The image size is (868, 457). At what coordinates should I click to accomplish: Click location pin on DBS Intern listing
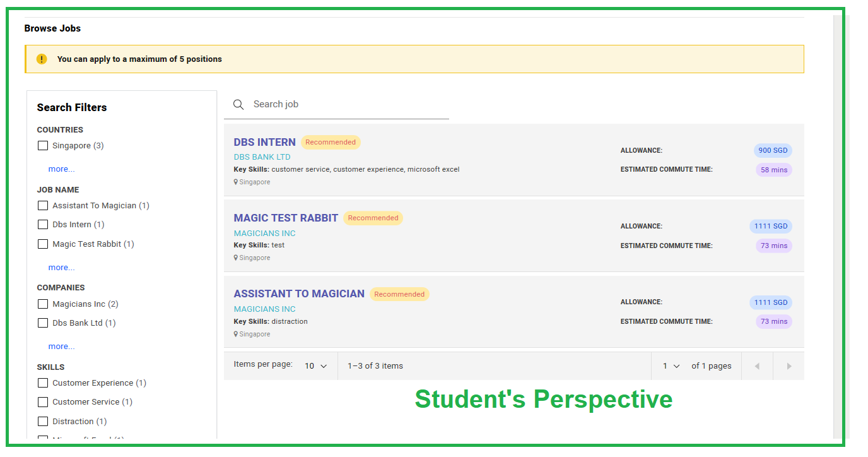pyautogui.click(x=236, y=182)
